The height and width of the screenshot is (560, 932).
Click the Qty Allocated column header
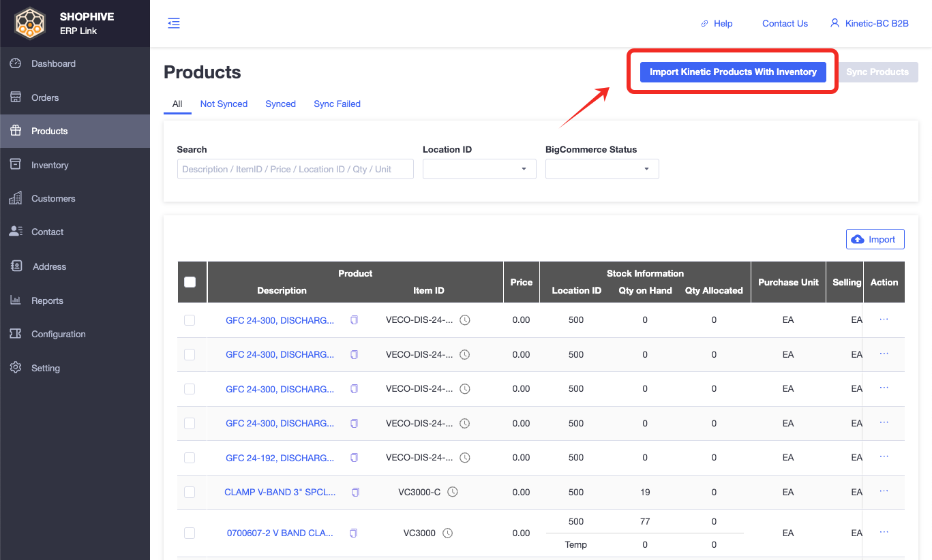click(x=714, y=290)
